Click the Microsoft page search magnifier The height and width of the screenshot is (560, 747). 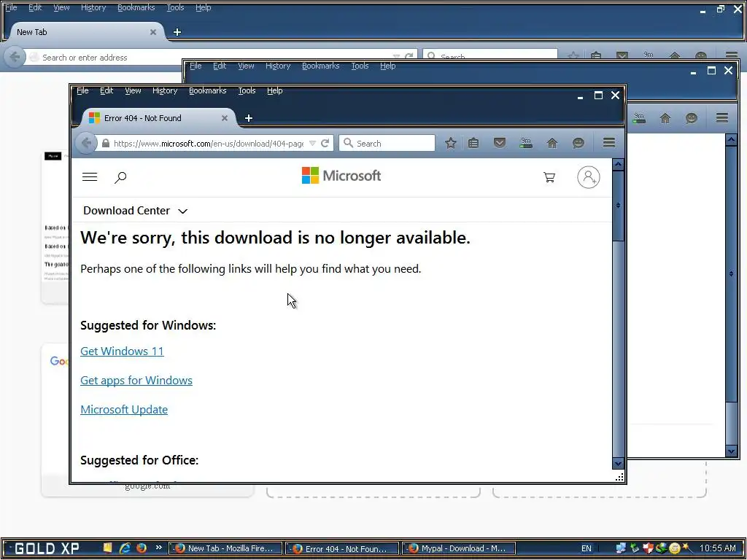coord(120,178)
